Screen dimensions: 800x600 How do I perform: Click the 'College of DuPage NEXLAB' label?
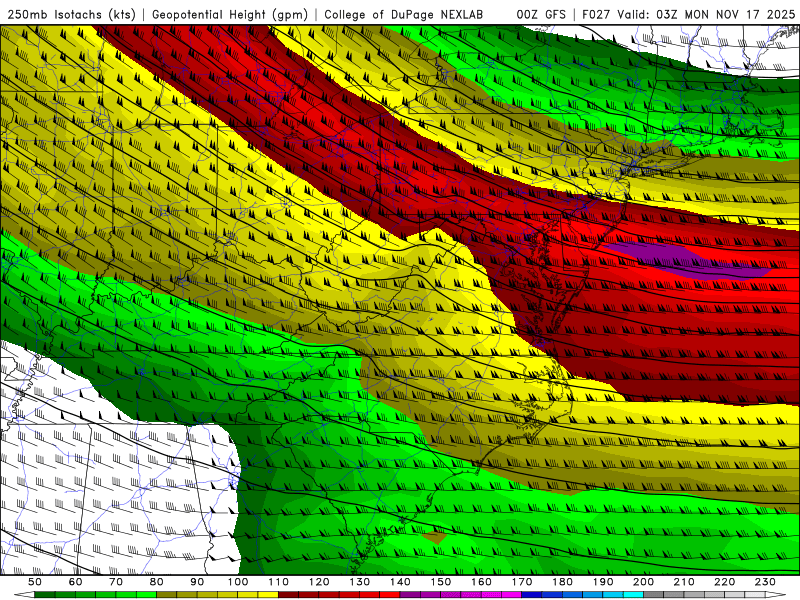click(403, 14)
